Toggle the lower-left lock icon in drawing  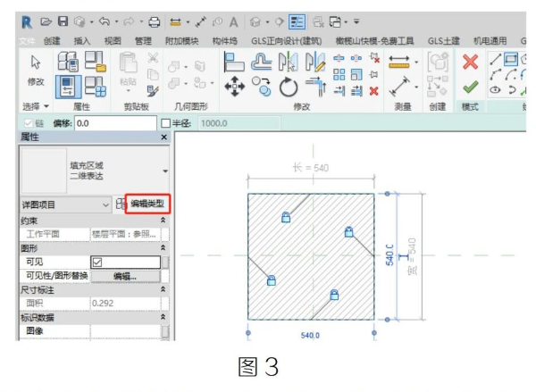click(x=271, y=280)
